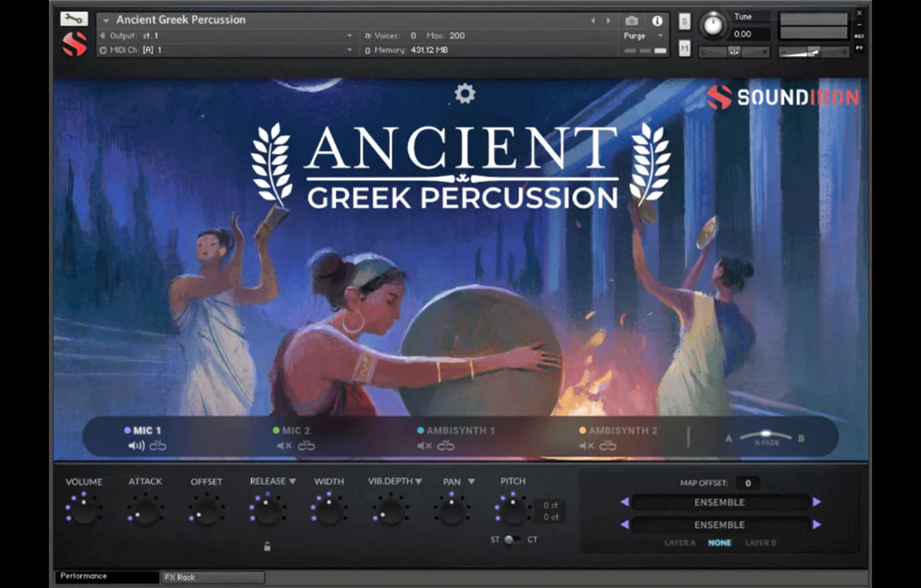Next preset arrow on top ENSEMBLE row
This screenshot has height=588, width=921.
pos(816,502)
